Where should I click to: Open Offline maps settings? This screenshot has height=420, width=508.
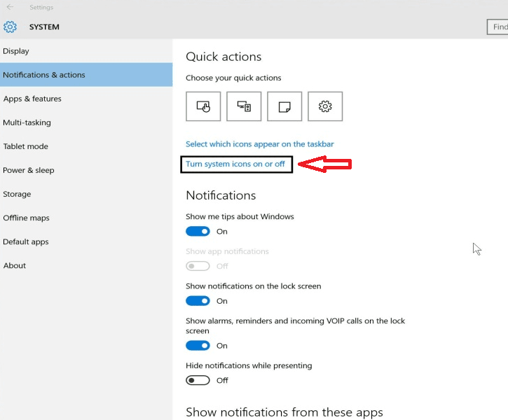[x=86, y=218]
